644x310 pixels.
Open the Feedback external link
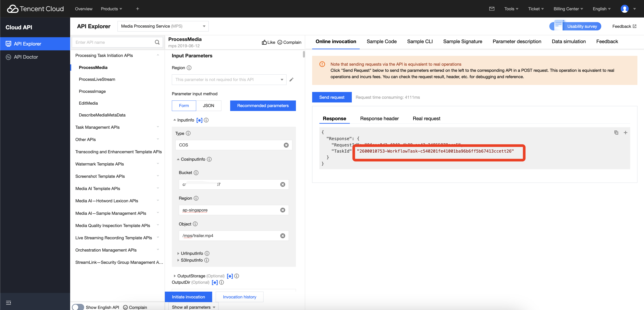(x=624, y=26)
